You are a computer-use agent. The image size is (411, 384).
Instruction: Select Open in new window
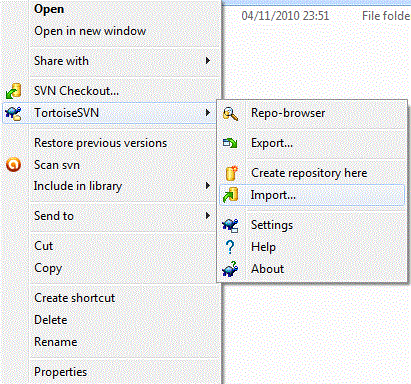(90, 31)
